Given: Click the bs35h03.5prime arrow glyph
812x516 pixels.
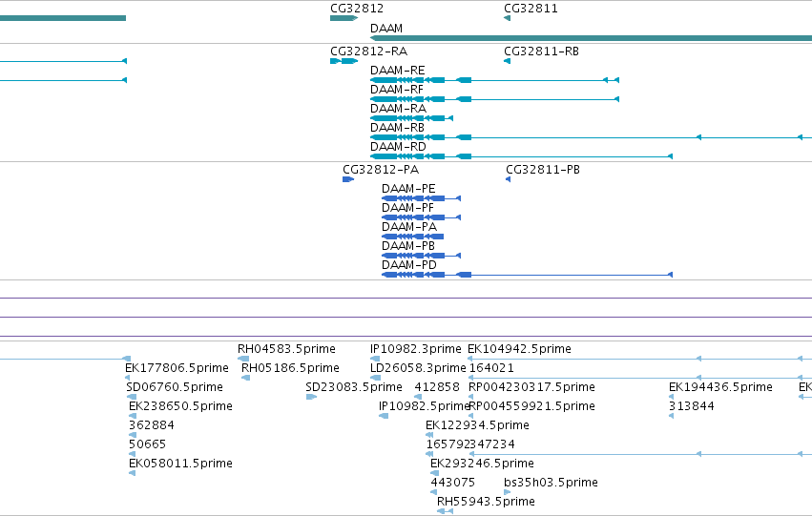Looking at the screenshot, I should 507,493.
